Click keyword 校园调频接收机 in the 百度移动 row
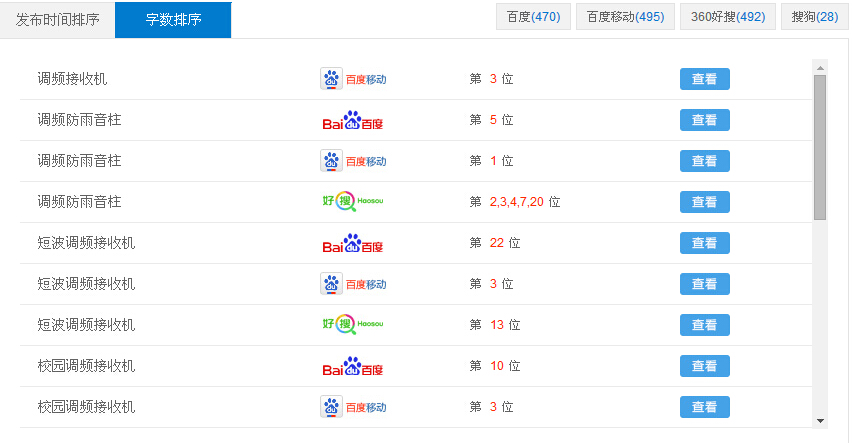Image resolution: width=852 pixels, height=443 pixels. click(86, 407)
